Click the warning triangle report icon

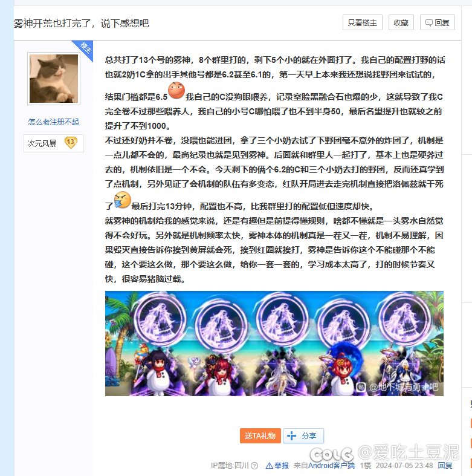point(269,465)
